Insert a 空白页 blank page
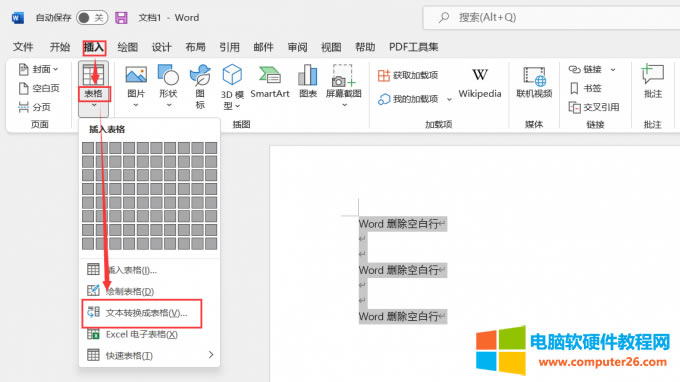680x382 pixels. pyautogui.click(x=39, y=88)
